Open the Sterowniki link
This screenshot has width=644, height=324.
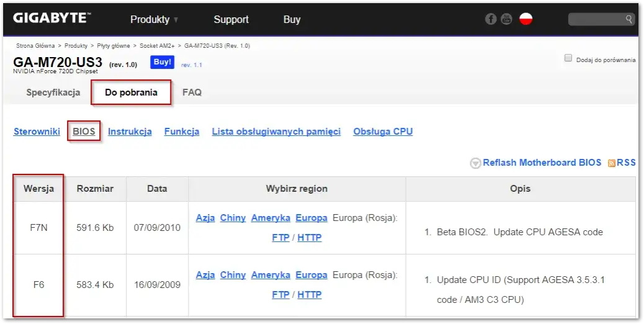(x=37, y=132)
